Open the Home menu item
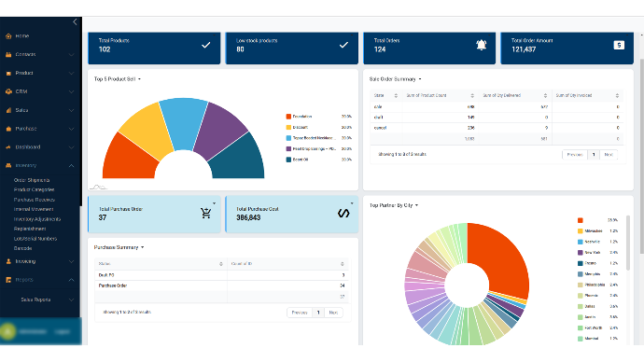The height and width of the screenshot is (362, 644). click(x=22, y=36)
